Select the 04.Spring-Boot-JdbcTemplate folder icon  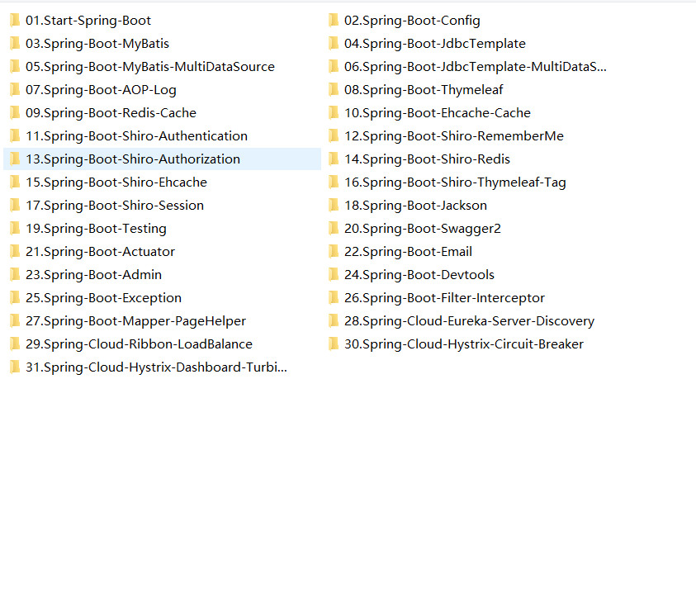point(334,44)
